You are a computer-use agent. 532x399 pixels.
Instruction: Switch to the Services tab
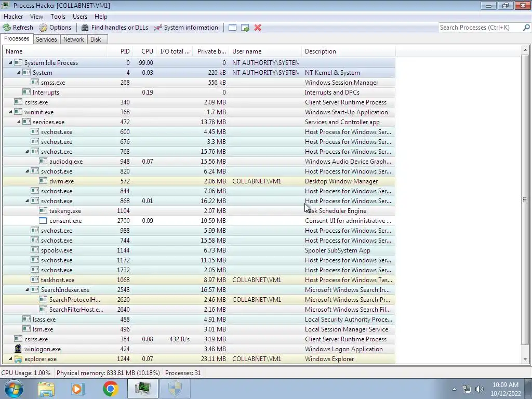46,39
